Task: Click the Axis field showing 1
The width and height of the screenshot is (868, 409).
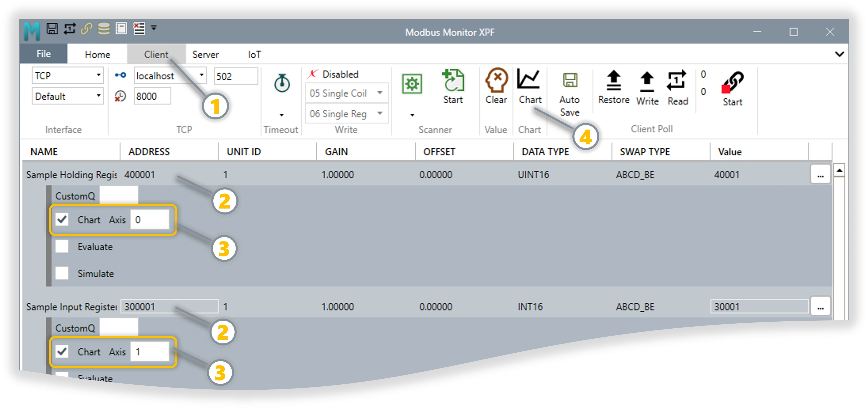Action: tap(150, 352)
